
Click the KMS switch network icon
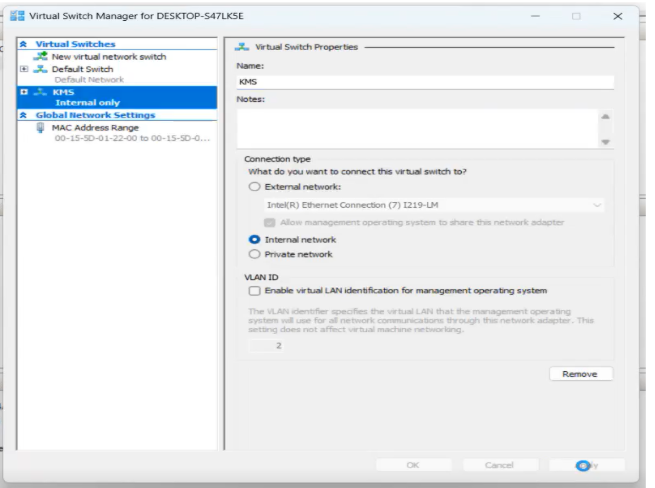(40, 92)
